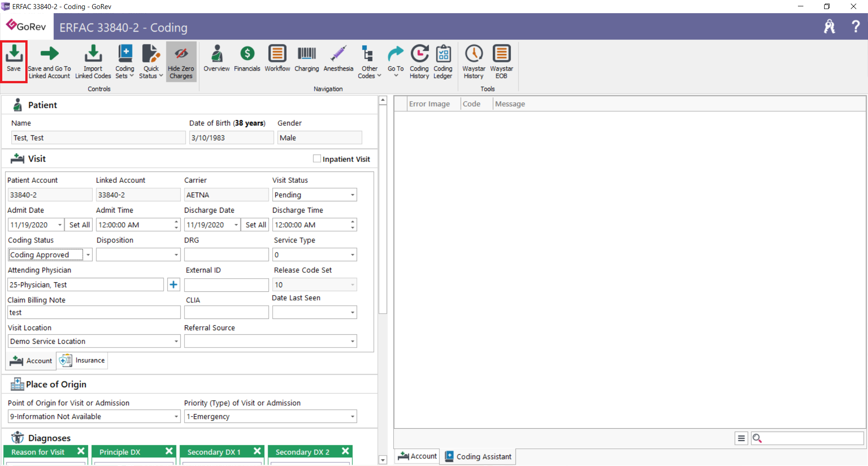Expand the Visit Location dropdown
The height and width of the screenshot is (466, 868).
(176, 341)
